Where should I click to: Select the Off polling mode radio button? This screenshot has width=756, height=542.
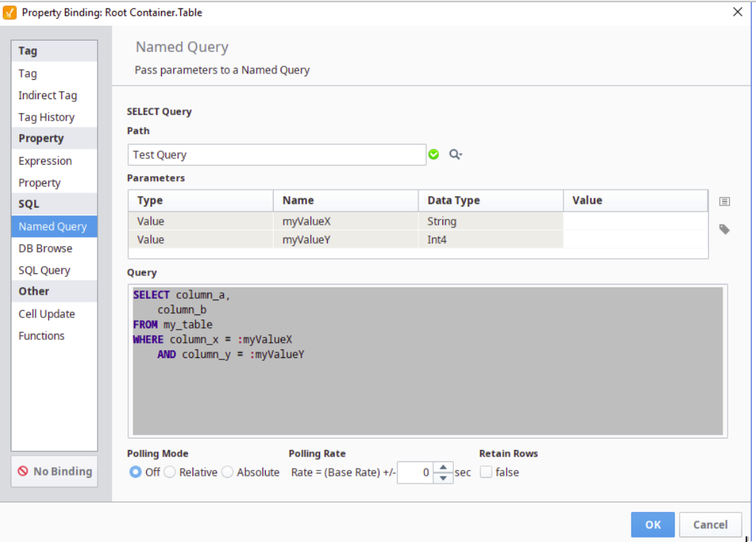135,472
